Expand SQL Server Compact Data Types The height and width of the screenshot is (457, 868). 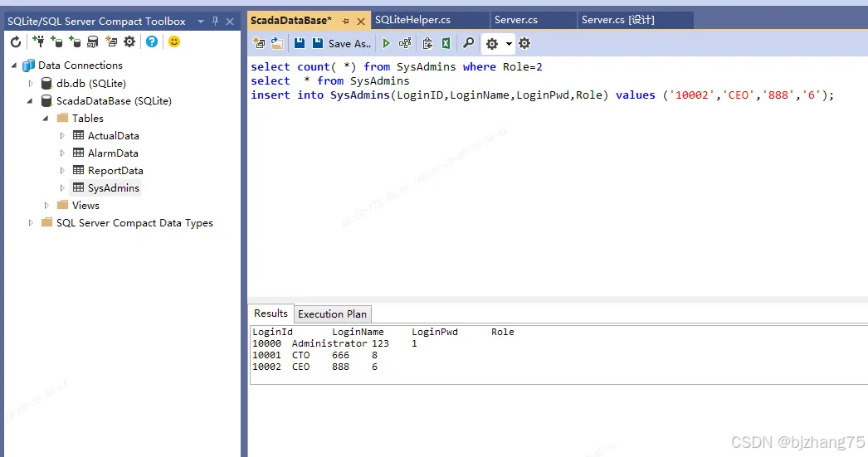31,223
